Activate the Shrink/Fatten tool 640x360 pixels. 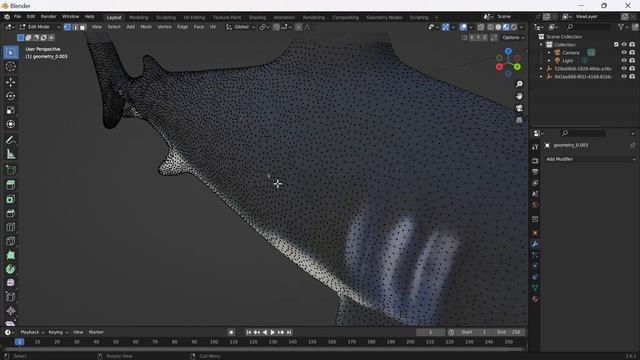click(11, 311)
